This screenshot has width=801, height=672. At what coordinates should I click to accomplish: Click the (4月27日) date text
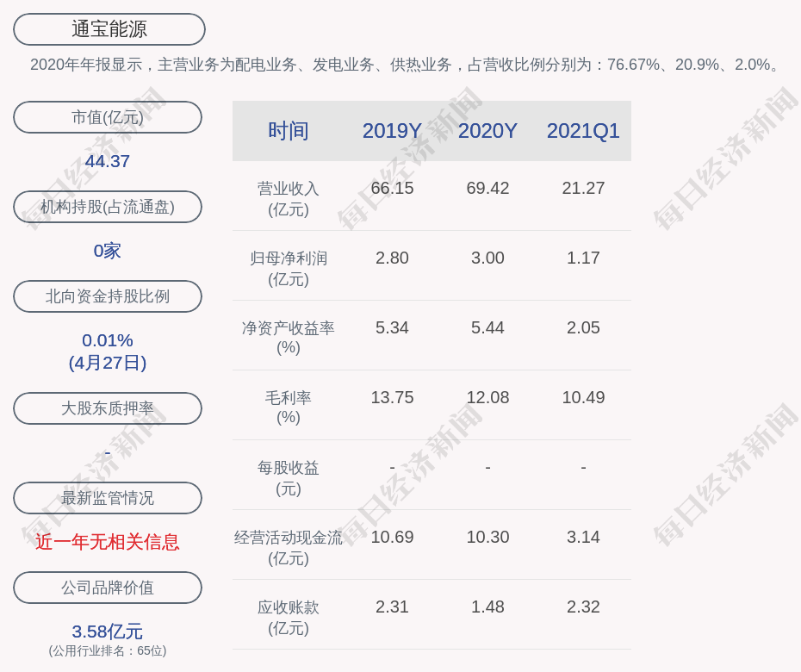pyautogui.click(x=108, y=363)
